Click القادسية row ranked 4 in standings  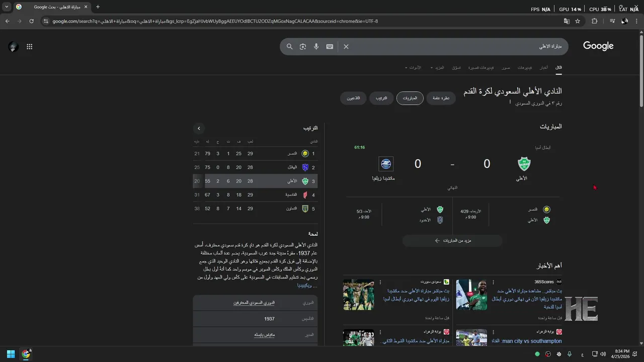click(256, 195)
